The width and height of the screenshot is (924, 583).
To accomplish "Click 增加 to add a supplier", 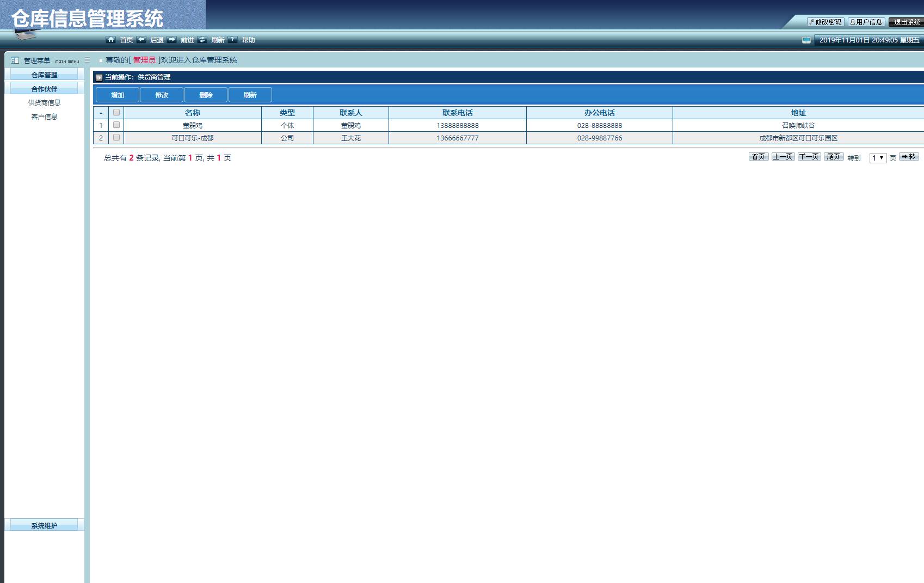I will click(118, 95).
